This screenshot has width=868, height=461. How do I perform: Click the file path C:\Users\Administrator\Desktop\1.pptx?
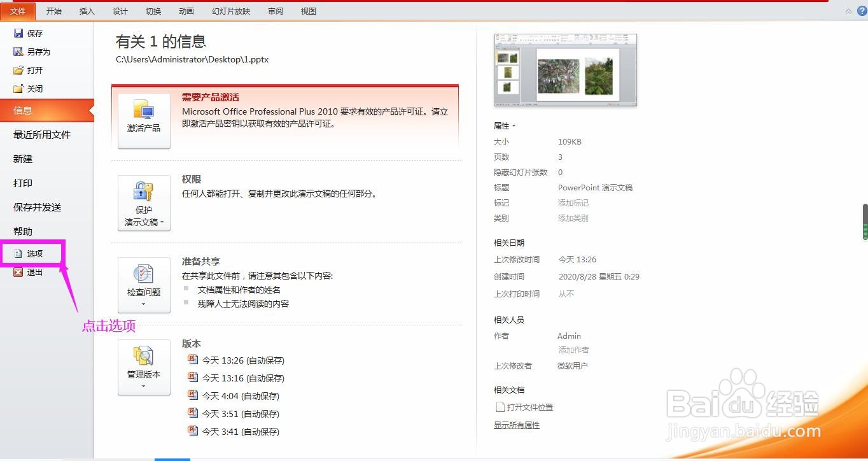[192, 59]
